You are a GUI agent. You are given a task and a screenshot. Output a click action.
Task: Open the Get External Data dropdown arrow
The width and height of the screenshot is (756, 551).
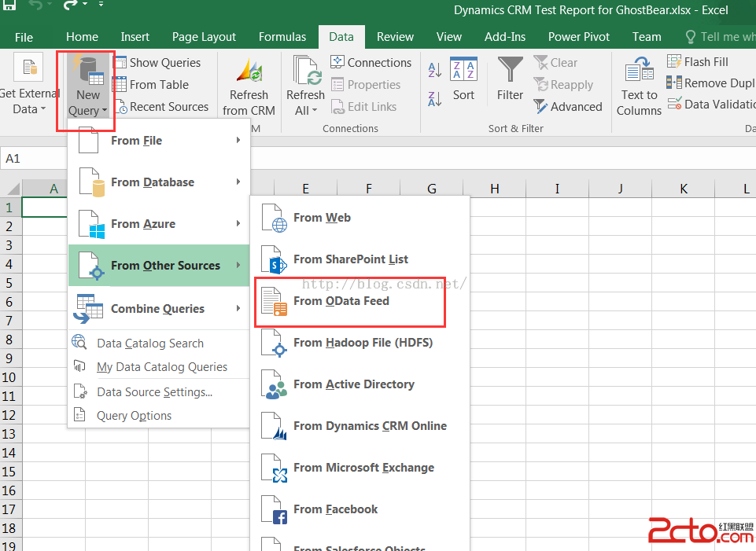(43, 109)
